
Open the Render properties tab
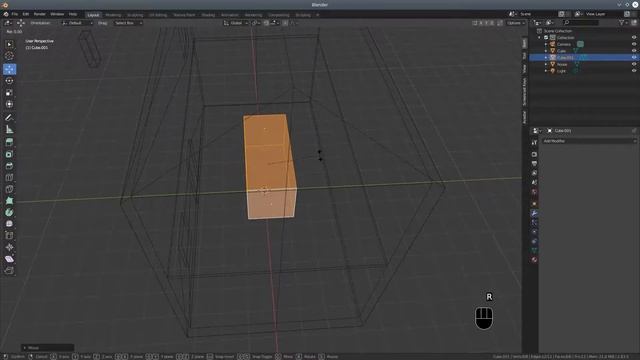pyautogui.click(x=534, y=154)
